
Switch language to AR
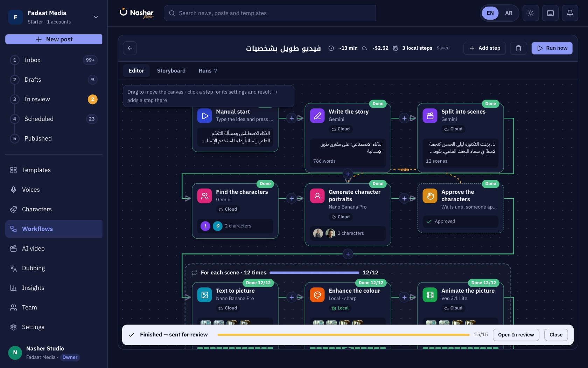pos(509,13)
